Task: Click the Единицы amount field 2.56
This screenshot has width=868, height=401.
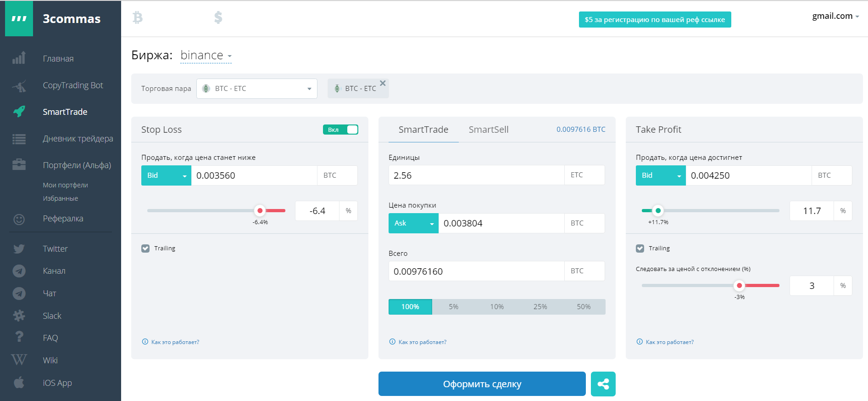Action: coord(476,175)
